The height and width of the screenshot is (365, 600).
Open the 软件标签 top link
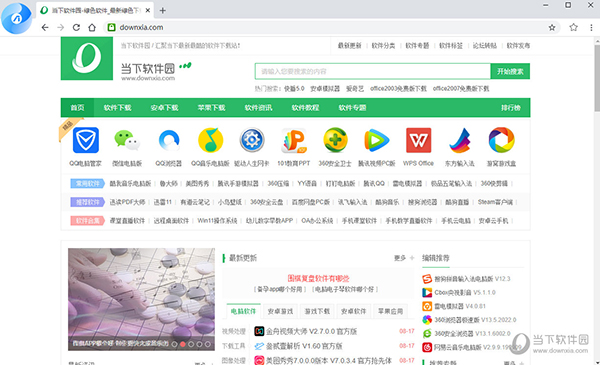(x=451, y=46)
